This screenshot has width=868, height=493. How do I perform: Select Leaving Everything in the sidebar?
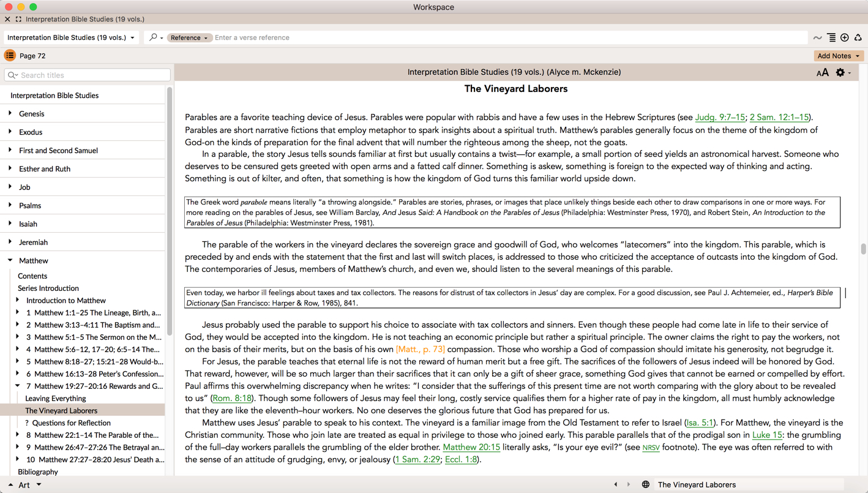point(56,398)
